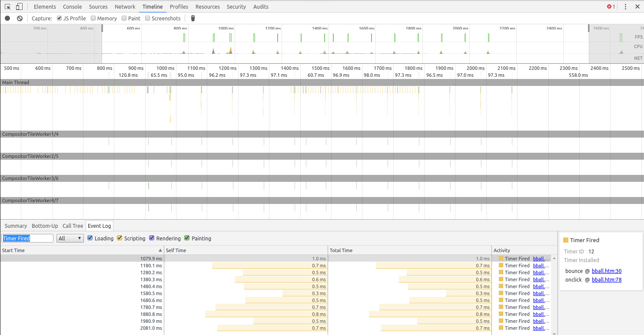
Task: Select the inspect element cursor icon
Action: pyautogui.click(x=7, y=7)
